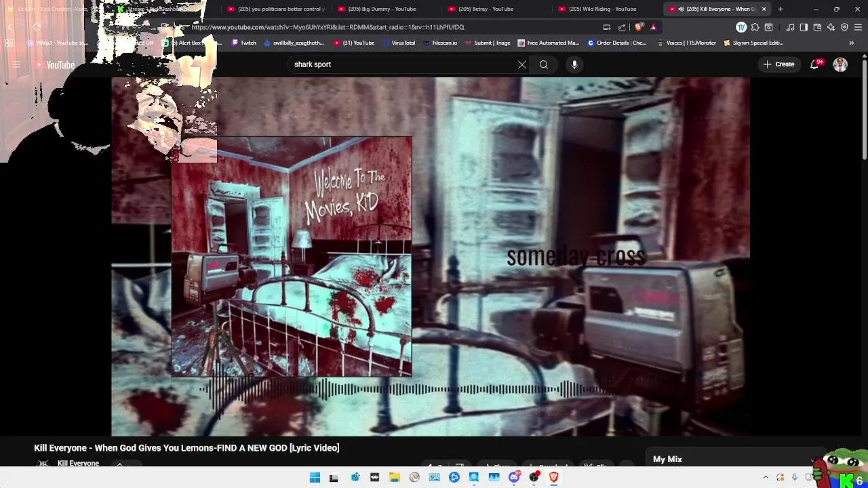Click the video title text
Viewport: 868px width, 488px height.
click(186, 448)
